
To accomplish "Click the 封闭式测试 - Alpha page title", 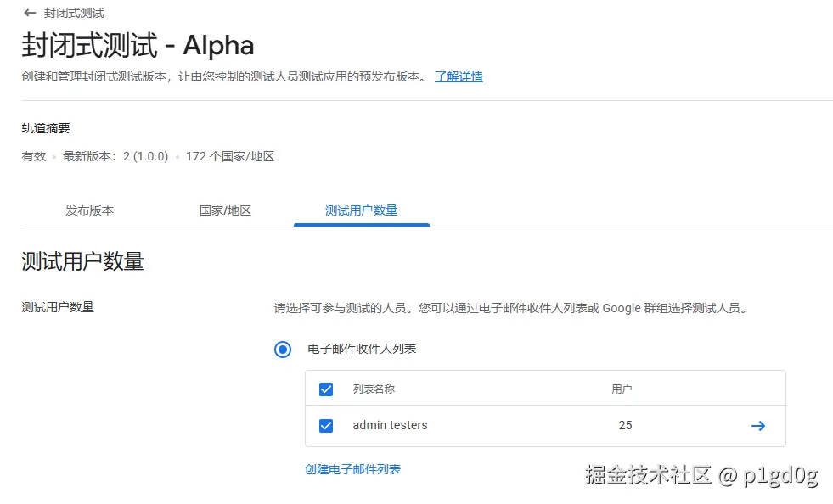I will pos(138,45).
